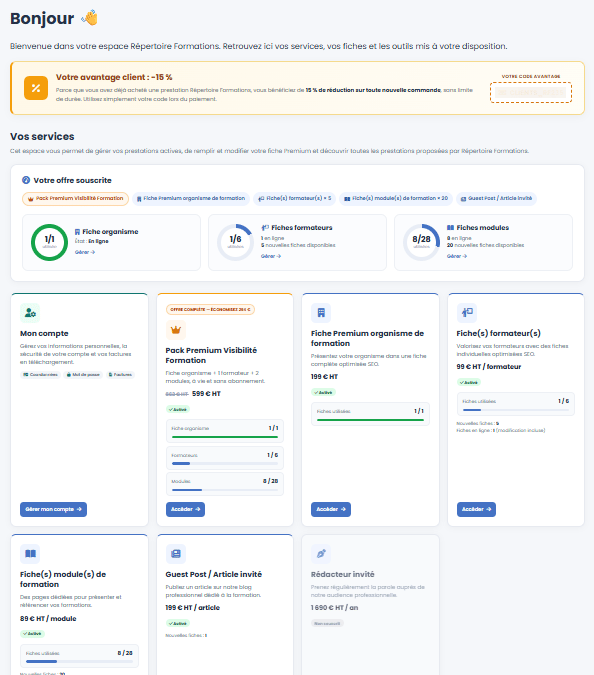Click the Fiche(s) formateur(s) card icon
Viewport: 594px width, 675px height.
pyautogui.click(x=467, y=313)
